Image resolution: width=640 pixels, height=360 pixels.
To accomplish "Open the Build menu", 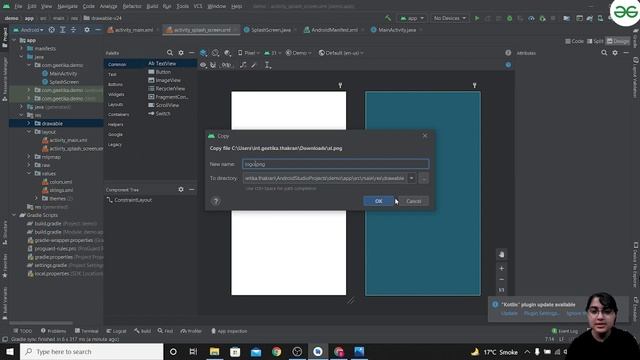I will pyautogui.click(x=152, y=6).
